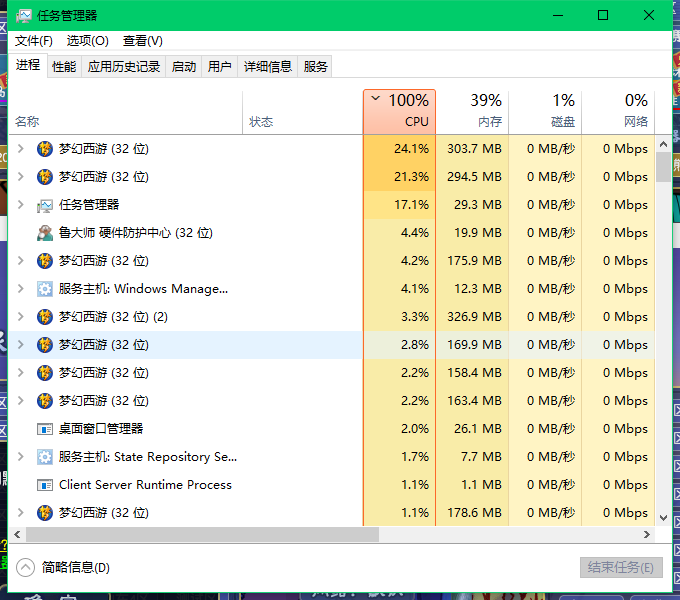Viewport: 680px width, 600px height.
Task: Click the 12.3 MB memory cell
Action: pos(472,289)
